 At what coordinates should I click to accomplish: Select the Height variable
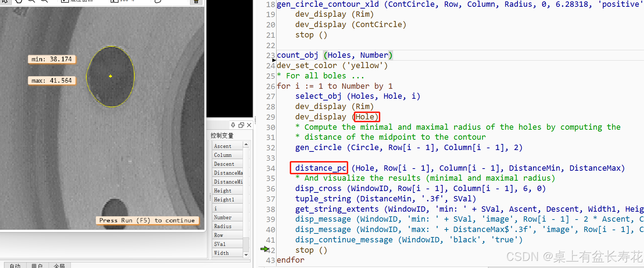click(227, 191)
